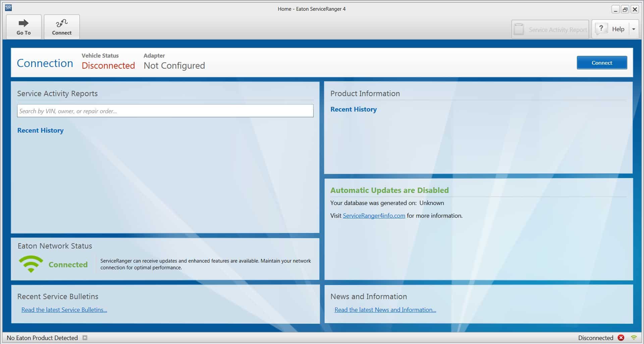This screenshot has height=344, width=644.
Task: Click the News and Information heading
Action: click(x=369, y=296)
